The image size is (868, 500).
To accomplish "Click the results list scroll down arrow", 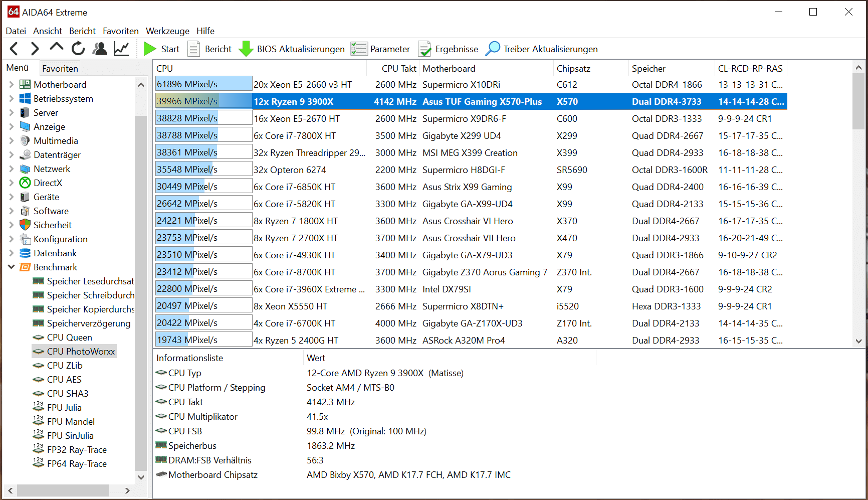I will pos(858,341).
